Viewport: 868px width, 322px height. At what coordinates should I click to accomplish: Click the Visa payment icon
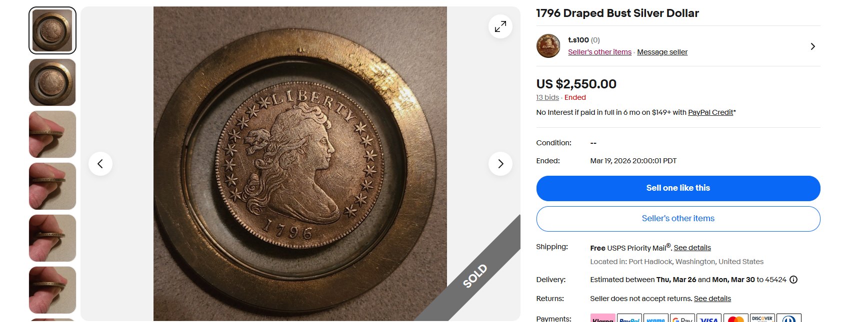[708, 319]
